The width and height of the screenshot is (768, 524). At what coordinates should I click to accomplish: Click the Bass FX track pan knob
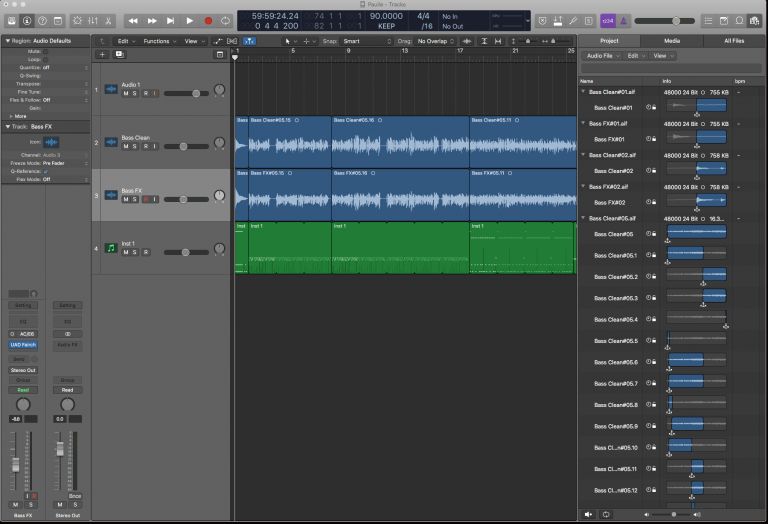(219, 195)
